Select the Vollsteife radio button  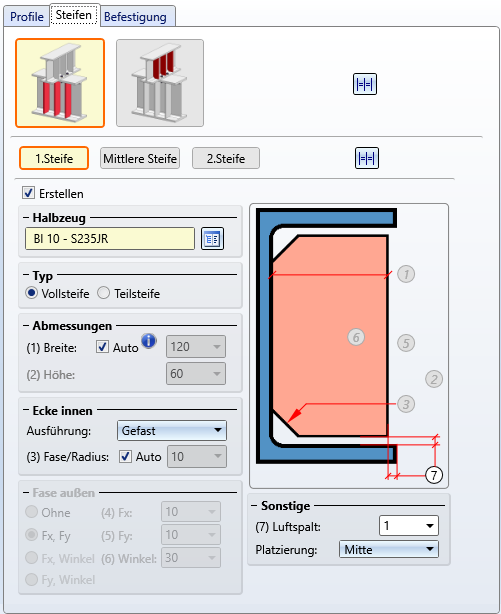click(x=31, y=293)
